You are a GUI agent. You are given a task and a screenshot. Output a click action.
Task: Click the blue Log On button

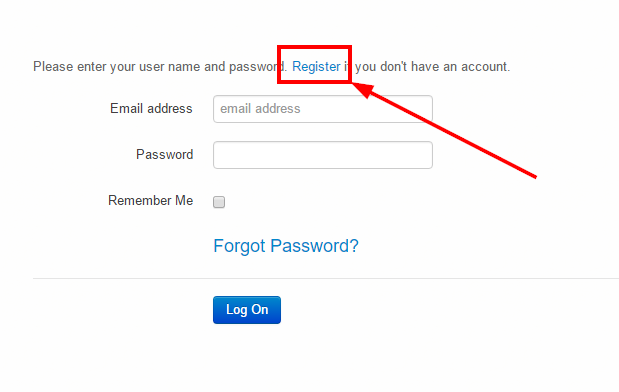point(247,310)
